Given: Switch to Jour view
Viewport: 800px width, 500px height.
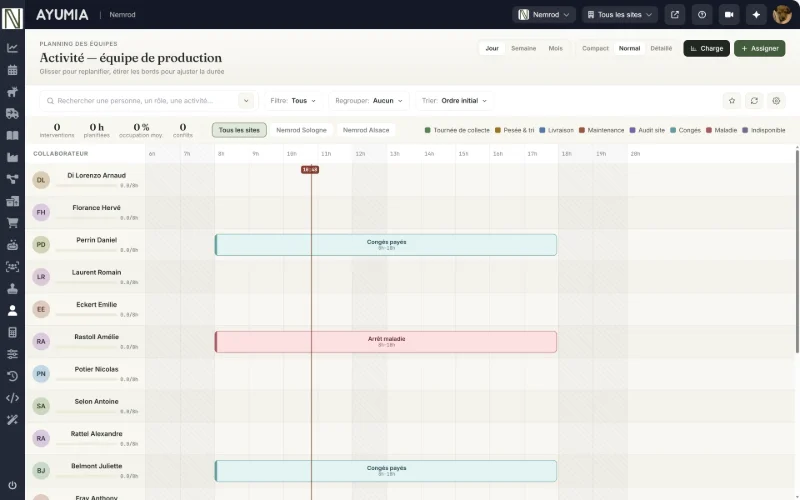Looking at the screenshot, I should click(492, 48).
